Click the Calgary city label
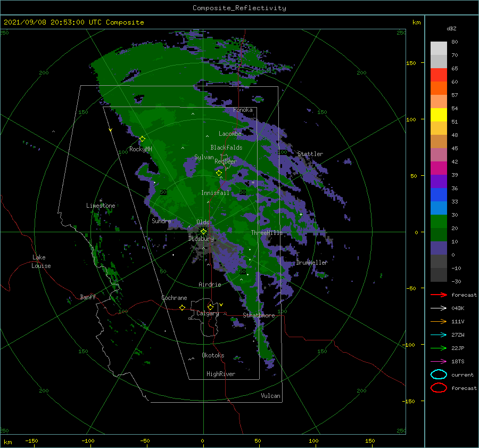Viewport: 479px width, 448px height. (x=208, y=313)
